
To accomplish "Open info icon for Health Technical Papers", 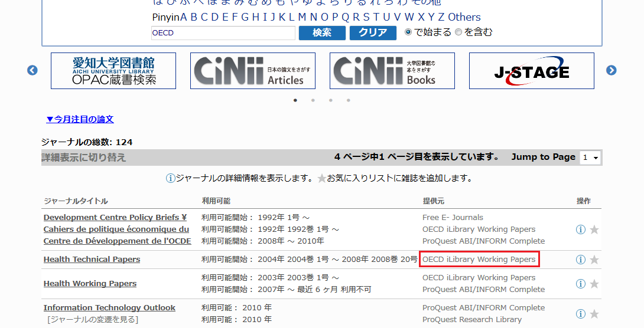I will pyautogui.click(x=580, y=260).
